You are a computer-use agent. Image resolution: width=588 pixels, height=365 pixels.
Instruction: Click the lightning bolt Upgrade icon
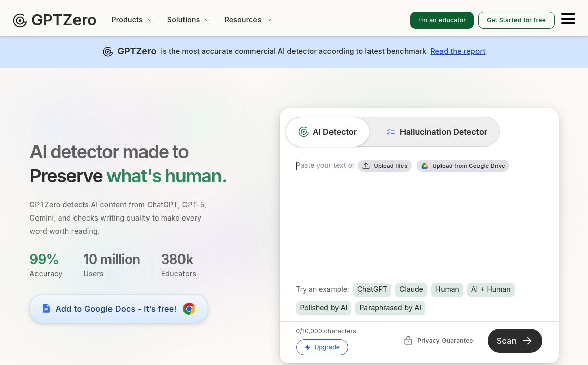click(308, 347)
